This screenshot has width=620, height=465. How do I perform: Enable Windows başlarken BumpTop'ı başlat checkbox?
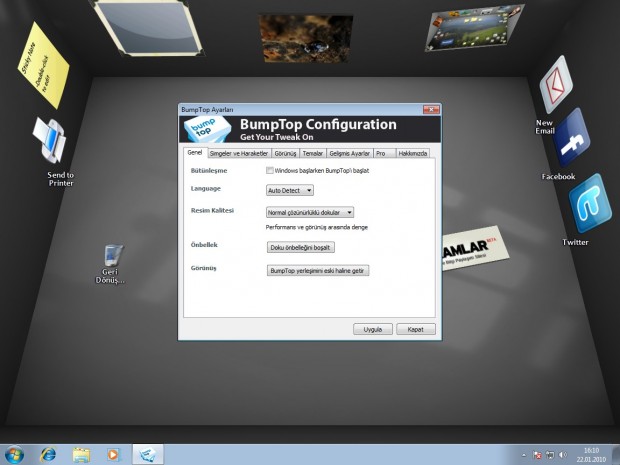click(270, 170)
